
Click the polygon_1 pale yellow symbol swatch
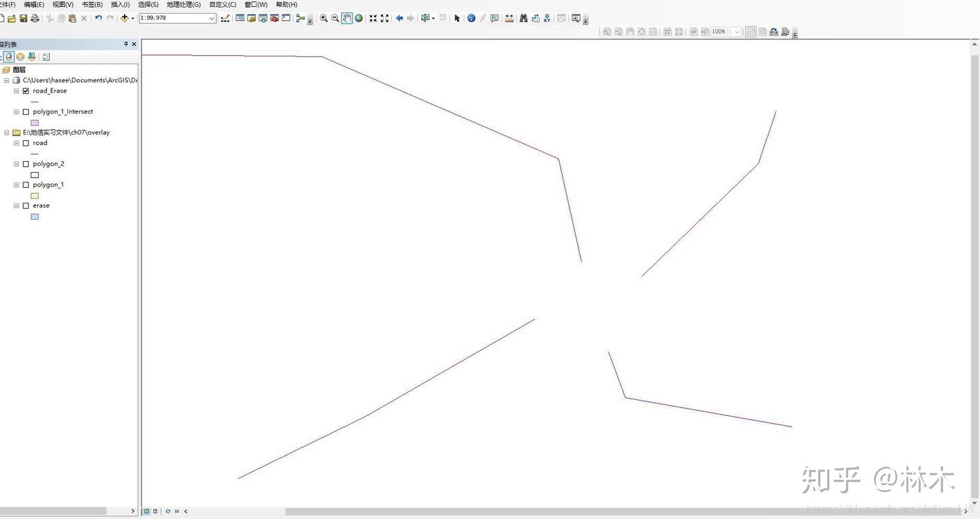click(x=35, y=196)
